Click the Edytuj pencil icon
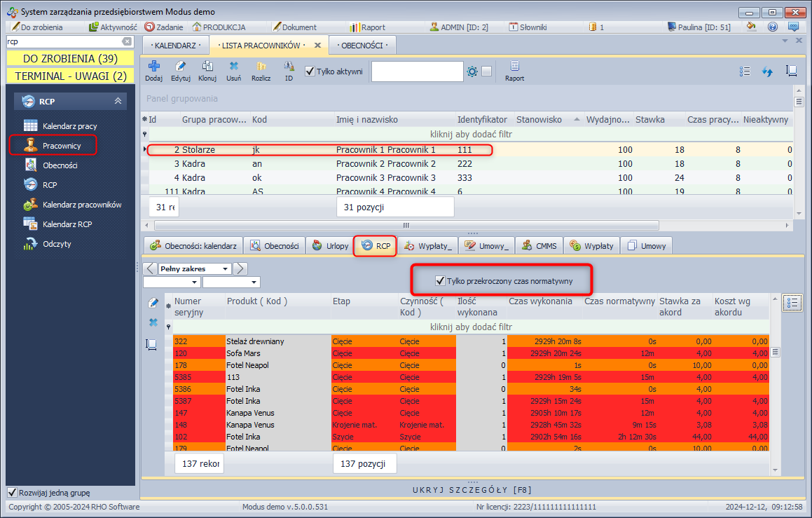This screenshot has height=518, width=812. pos(181,67)
